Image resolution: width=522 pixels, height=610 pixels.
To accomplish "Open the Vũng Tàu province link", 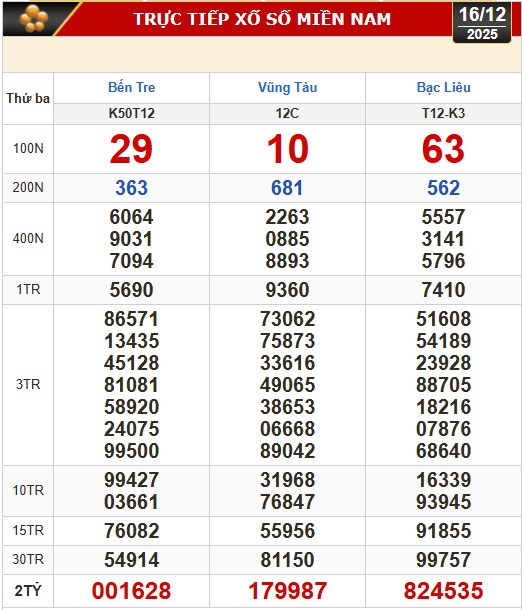I will (x=287, y=87).
